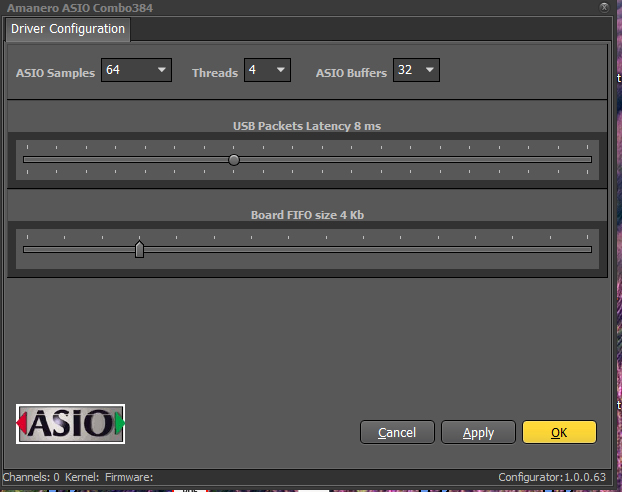Click the USB Packets Latency slider handle
This screenshot has height=492, width=622.
pos(234,160)
